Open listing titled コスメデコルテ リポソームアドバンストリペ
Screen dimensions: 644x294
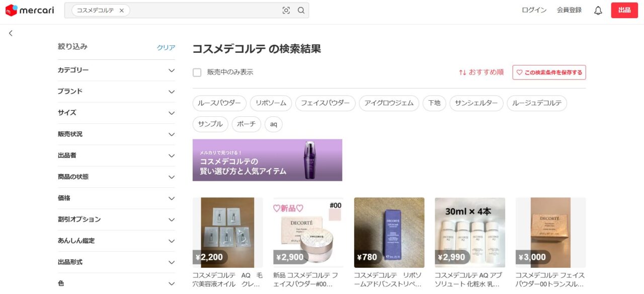click(x=389, y=280)
